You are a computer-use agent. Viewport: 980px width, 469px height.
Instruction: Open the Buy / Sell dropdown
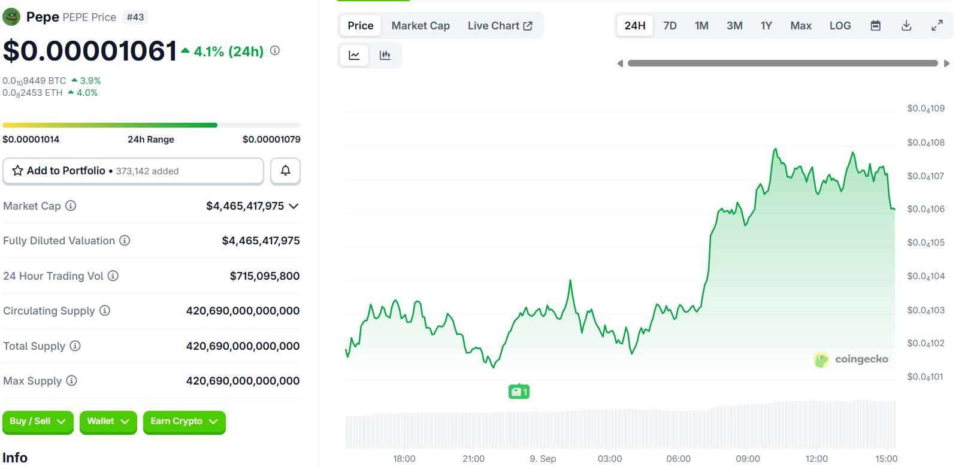[38, 422]
